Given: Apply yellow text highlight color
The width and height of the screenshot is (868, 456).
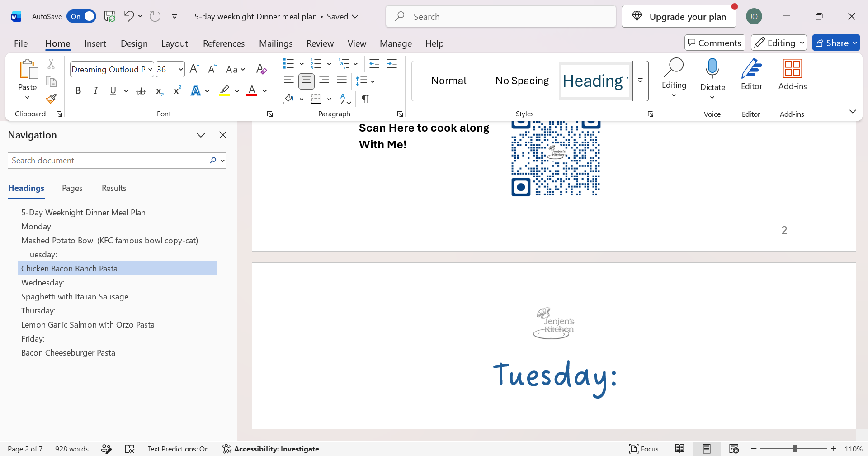Looking at the screenshot, I should click(224, 91).
